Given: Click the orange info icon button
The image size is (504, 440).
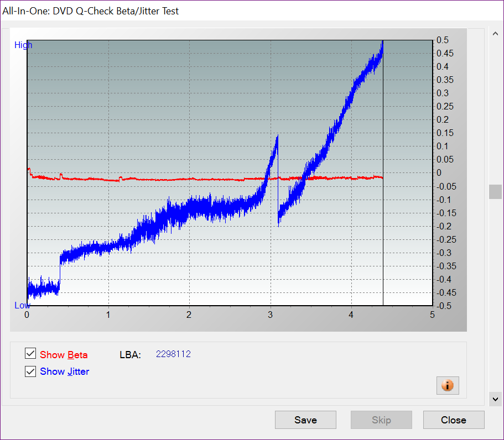Looking at the screenshot, I should click(448, 385).
